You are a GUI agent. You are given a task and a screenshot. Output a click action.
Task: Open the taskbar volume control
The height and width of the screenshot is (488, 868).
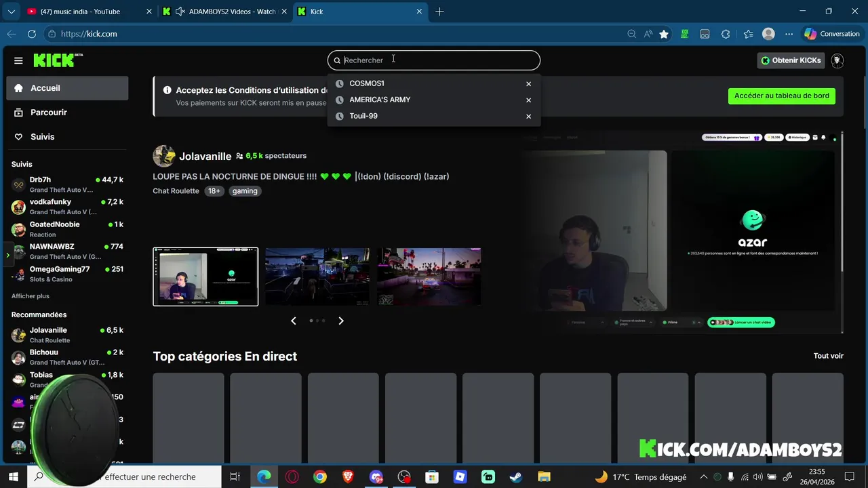tap(758, 477)
